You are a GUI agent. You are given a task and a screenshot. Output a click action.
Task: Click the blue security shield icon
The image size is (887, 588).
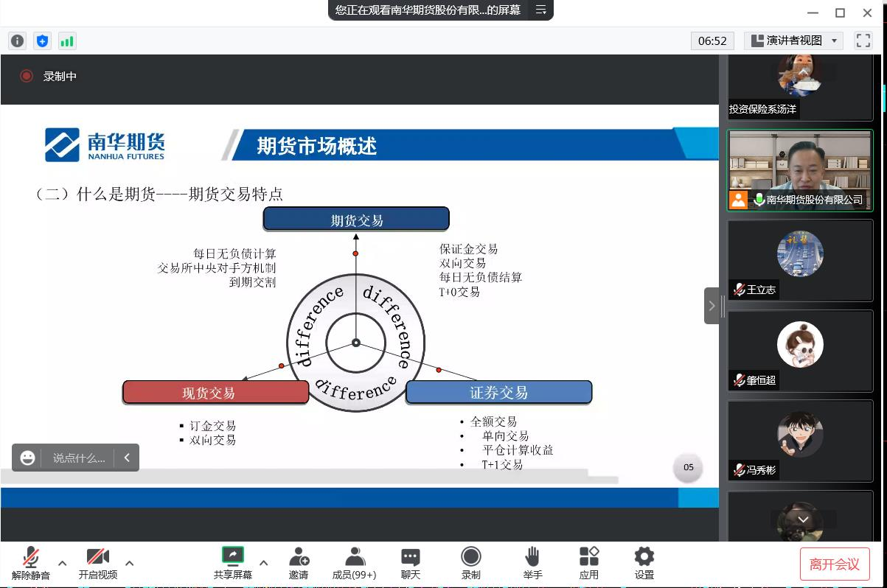pos(42,41)
